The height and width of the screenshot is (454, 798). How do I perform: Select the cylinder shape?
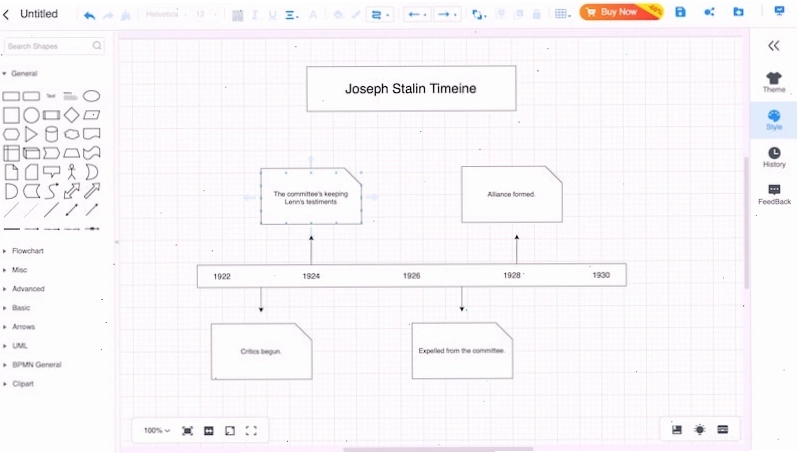(51, 134)
